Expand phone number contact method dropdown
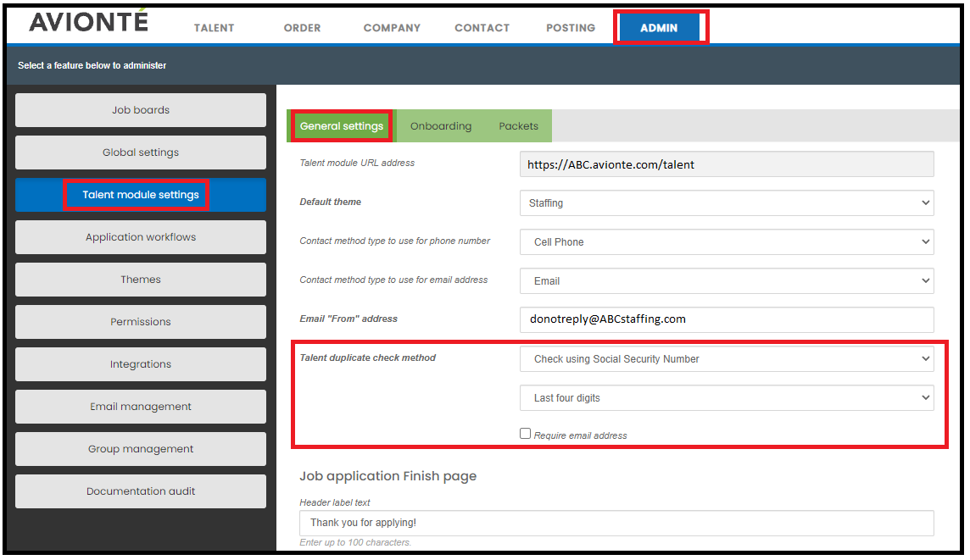The width and height of the screenshot is (970, 560). (x=727, y=241)
